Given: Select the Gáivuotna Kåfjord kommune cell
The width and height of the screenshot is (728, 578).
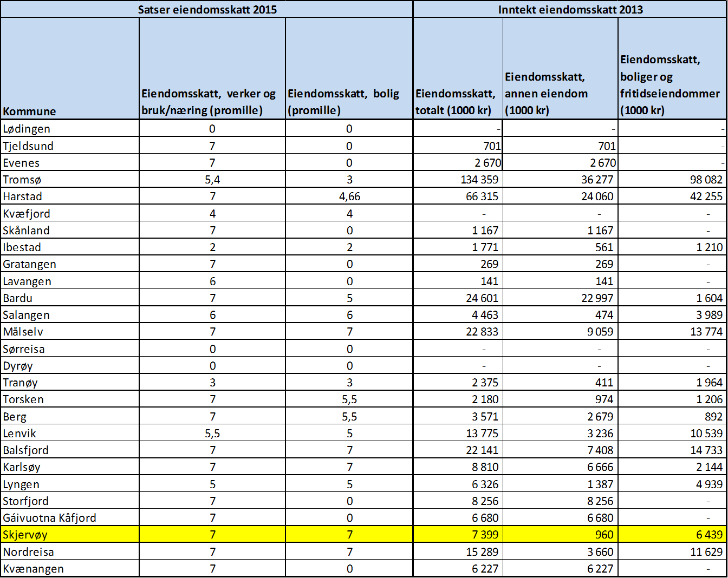Looking at the screenshot, I should point(70,517).
